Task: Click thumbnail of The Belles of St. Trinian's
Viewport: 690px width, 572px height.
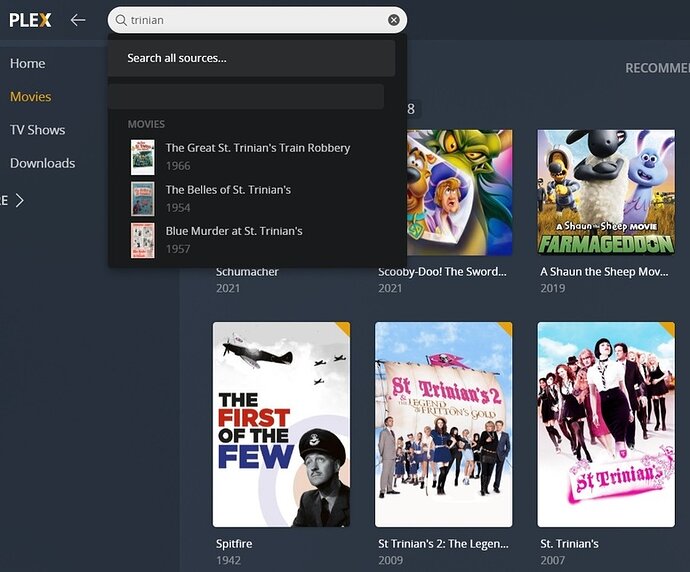Action: click(x=143, y=199)
